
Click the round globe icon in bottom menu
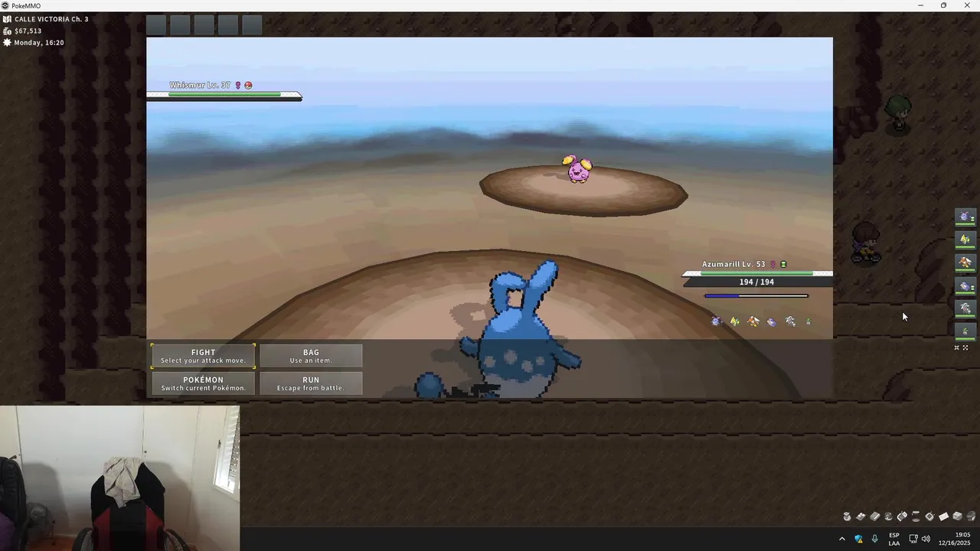pyautogui.click(x=889, y=517)
